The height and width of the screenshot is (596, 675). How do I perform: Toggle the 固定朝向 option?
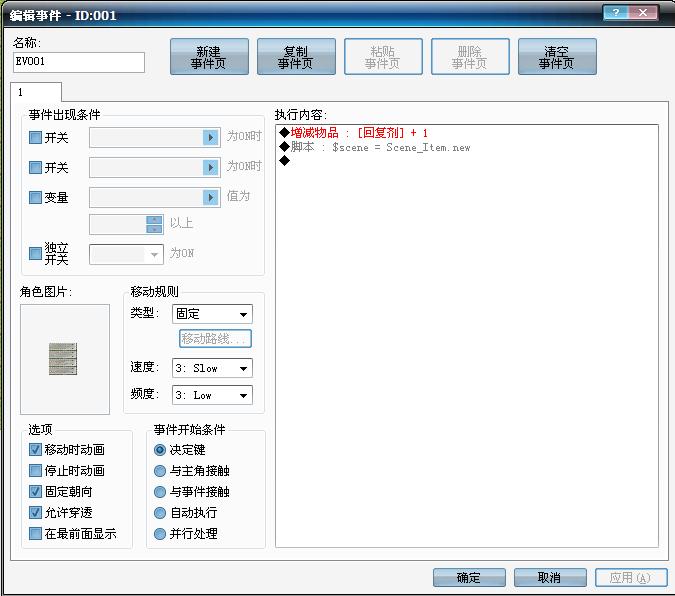point(35,491)
